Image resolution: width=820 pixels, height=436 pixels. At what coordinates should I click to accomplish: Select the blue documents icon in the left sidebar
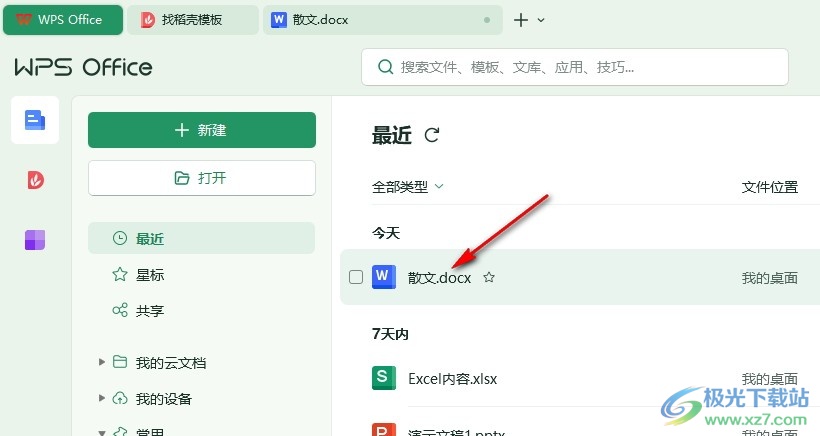(x=35, y=120)
